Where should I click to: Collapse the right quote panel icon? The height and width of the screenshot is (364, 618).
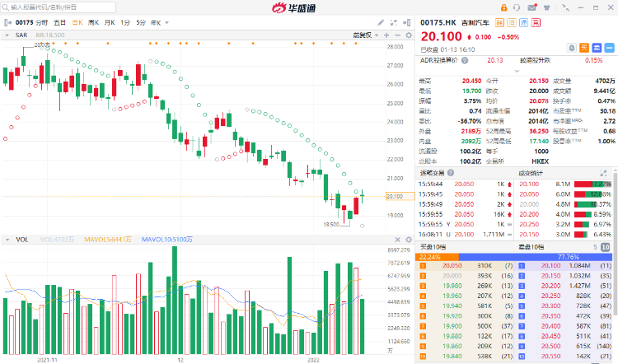(407, 23)
